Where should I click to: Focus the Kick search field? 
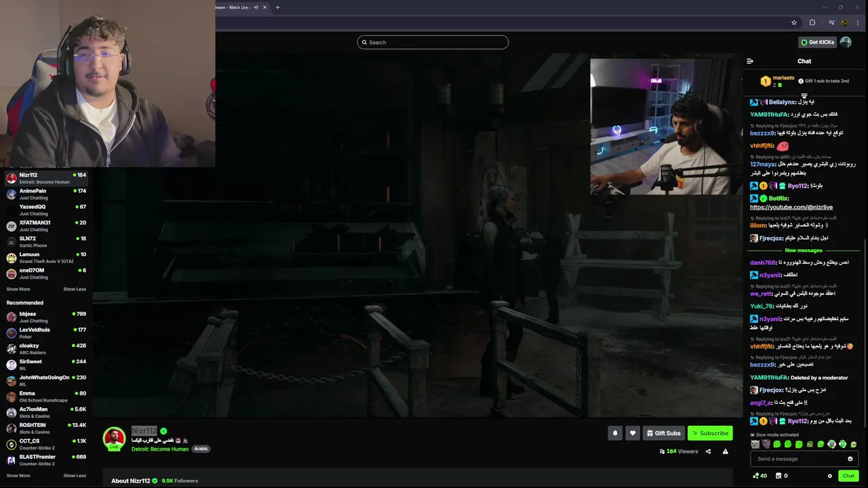click(433, 42)
